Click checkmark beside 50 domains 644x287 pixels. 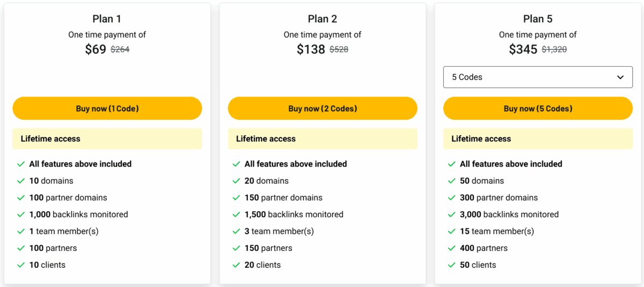pyautogui.click(x=451, y=181)
